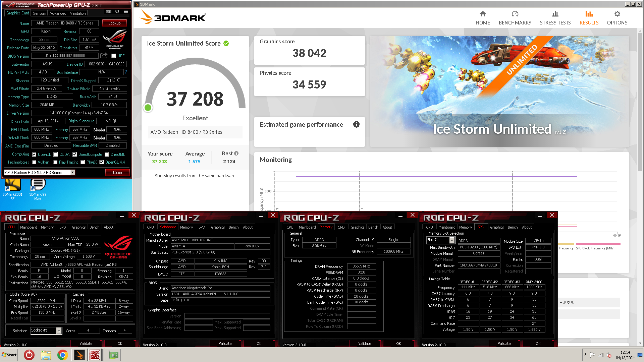Open the Bench tab in the first CPU-Z window

[95, 227]
